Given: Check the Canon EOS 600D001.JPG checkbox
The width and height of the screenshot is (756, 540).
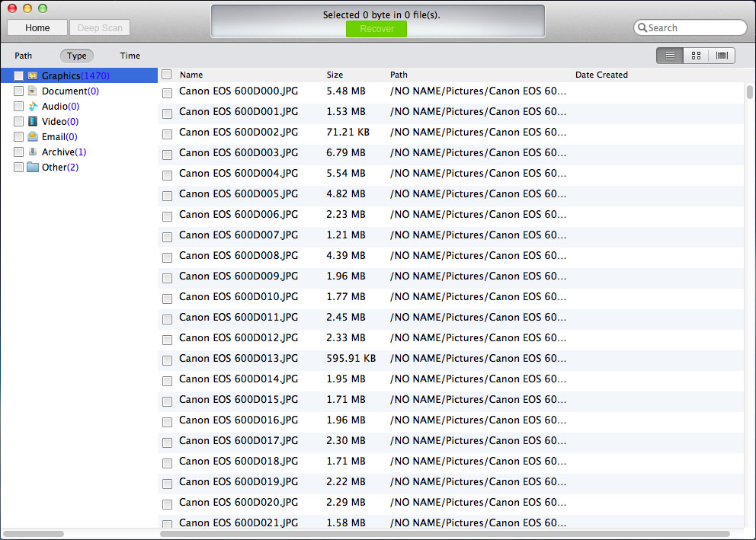Looking at the screenshot, I should (x=168, y=113).
